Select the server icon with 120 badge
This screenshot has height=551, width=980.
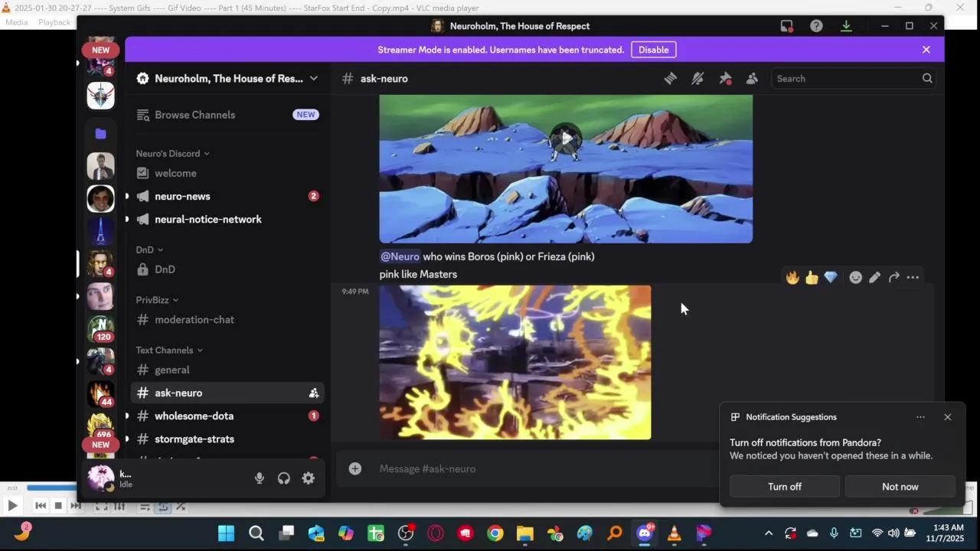click(100, 328)
